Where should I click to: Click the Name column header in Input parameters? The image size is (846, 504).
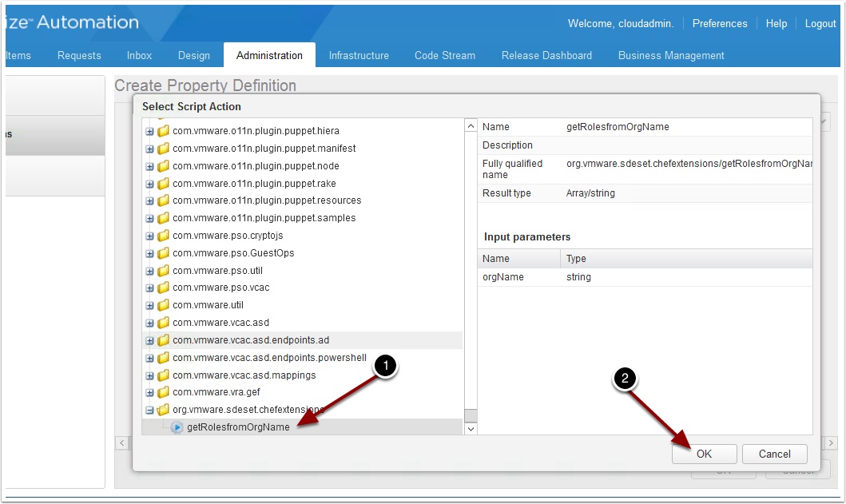(x=519, y=259)
